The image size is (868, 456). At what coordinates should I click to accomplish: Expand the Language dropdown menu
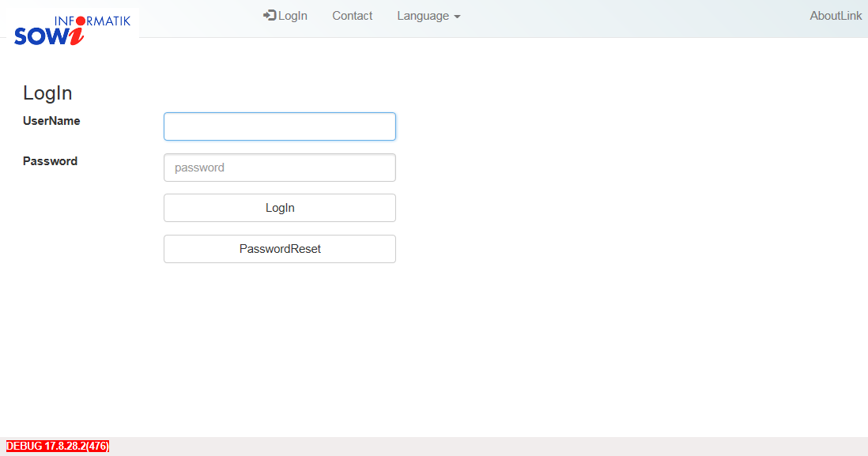[x=428, y=16]
